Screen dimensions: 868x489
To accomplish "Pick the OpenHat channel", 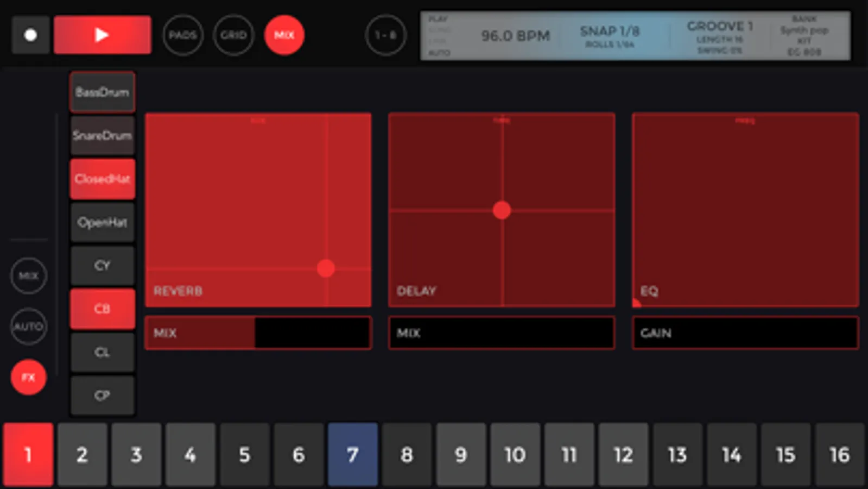I will (103, 222).
